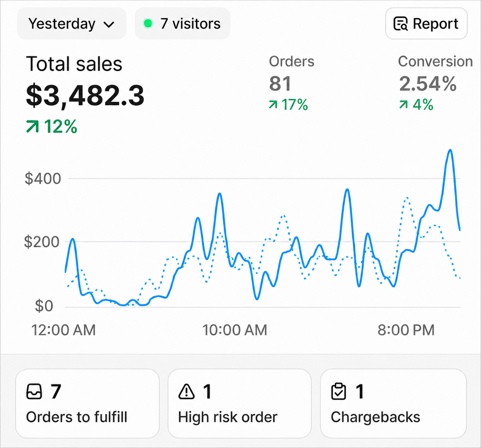Click the $3,482.3 total sales value
The image size is (481, 448).
coord(85,96)
